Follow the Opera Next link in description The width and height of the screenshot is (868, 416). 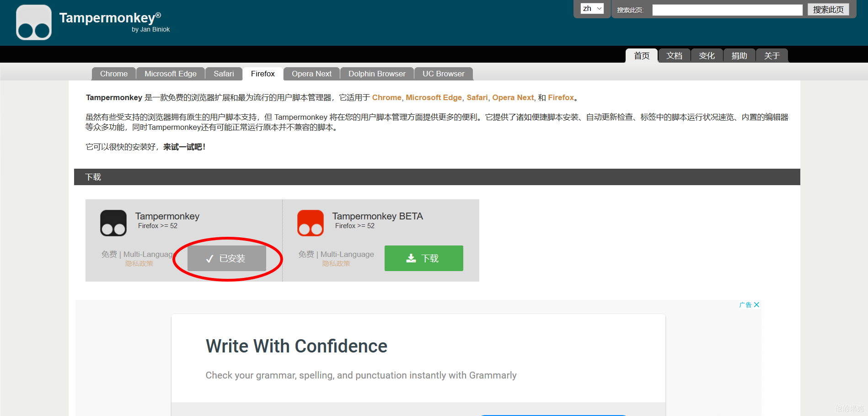[x=513, y=97]
